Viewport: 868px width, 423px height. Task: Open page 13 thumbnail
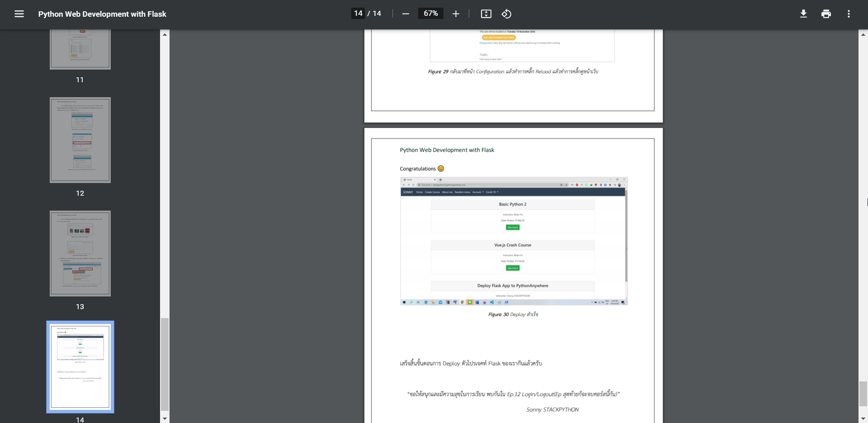click(80, 254)
